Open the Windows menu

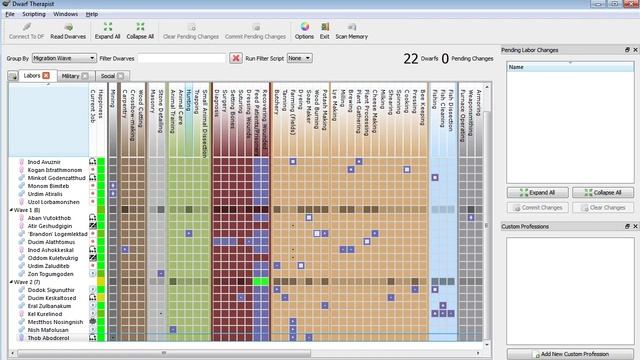[66, 14]
